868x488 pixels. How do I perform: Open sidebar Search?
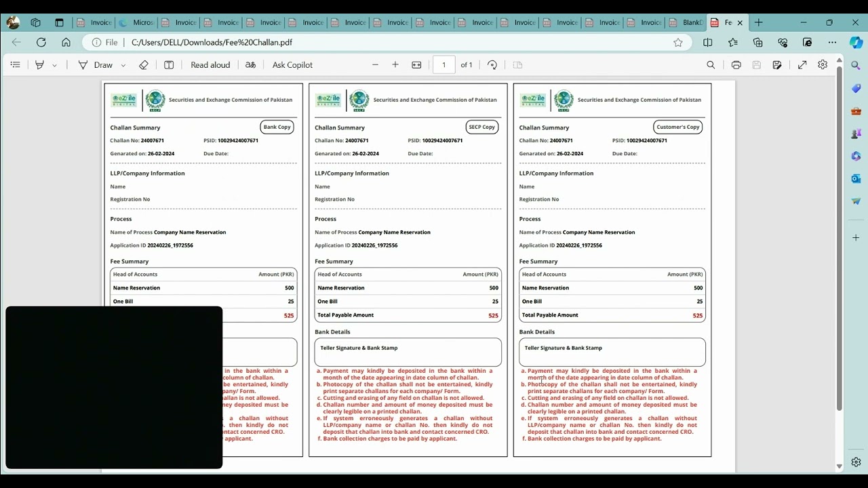click(856, 65)
